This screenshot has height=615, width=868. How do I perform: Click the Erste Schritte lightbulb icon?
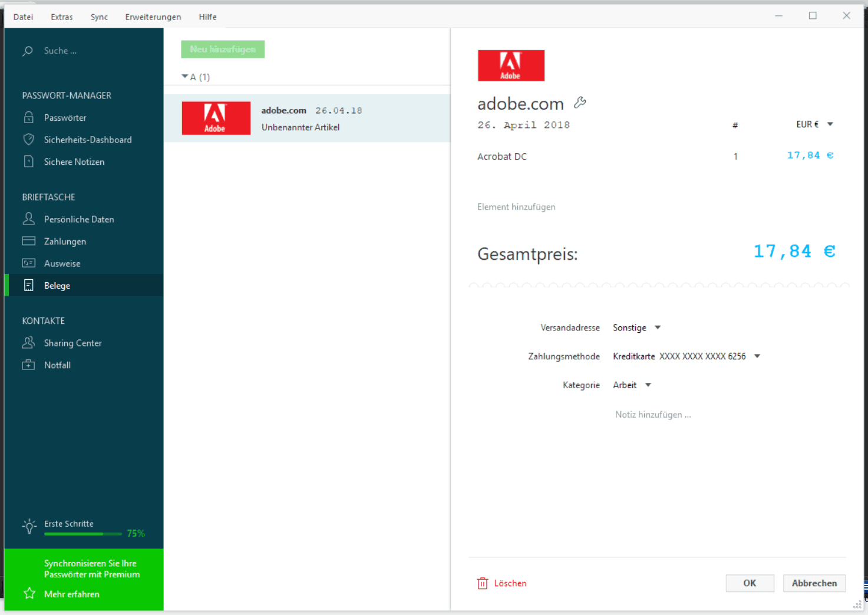coord(29,526)
